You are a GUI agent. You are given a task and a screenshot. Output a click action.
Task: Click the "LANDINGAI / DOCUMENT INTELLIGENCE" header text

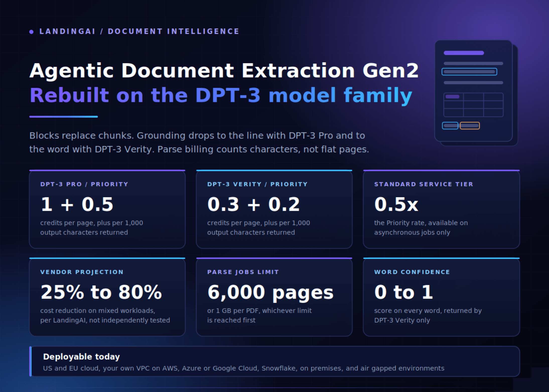pyautogui.click(x=139, y=31)
